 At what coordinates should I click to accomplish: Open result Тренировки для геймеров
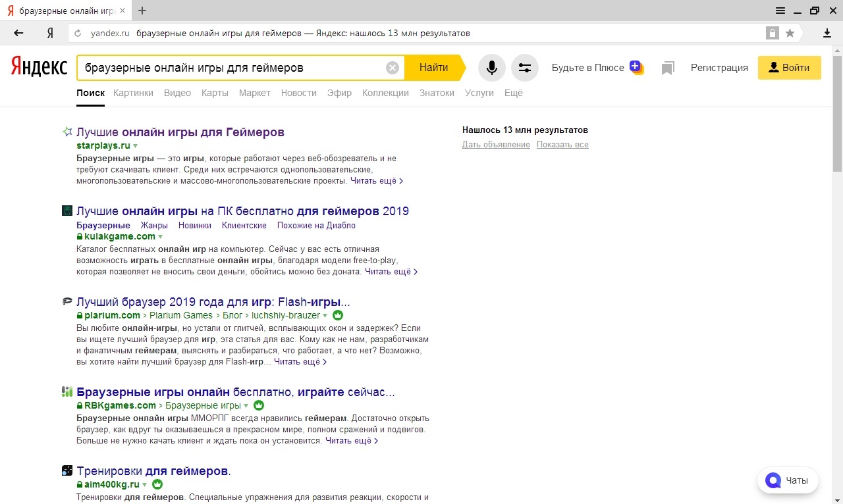point(153,471)
